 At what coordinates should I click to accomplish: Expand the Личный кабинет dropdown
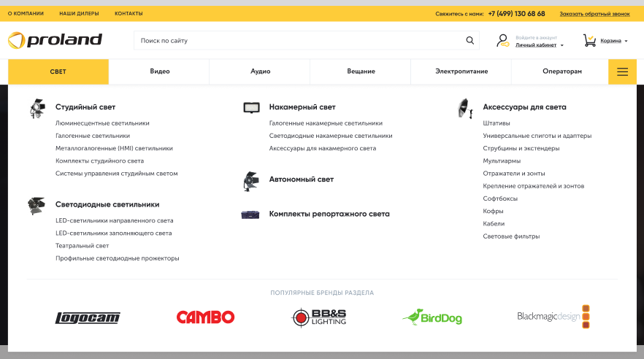[539, 45]
